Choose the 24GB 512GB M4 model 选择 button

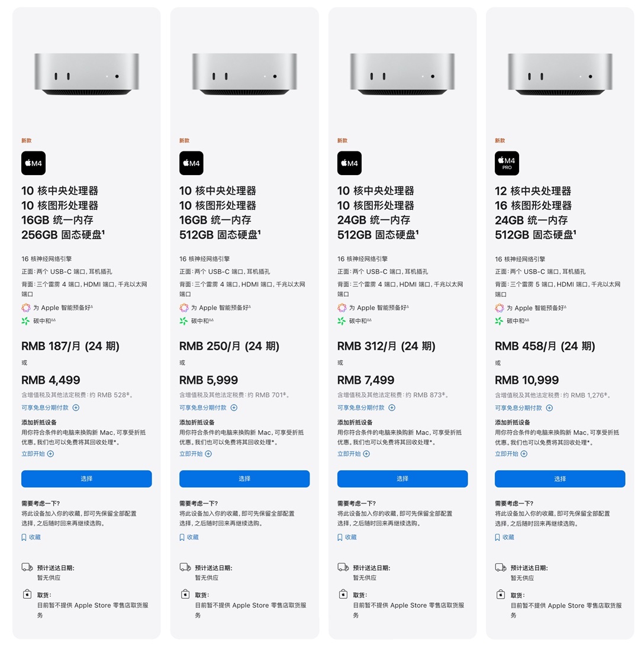tap(402, 479)
